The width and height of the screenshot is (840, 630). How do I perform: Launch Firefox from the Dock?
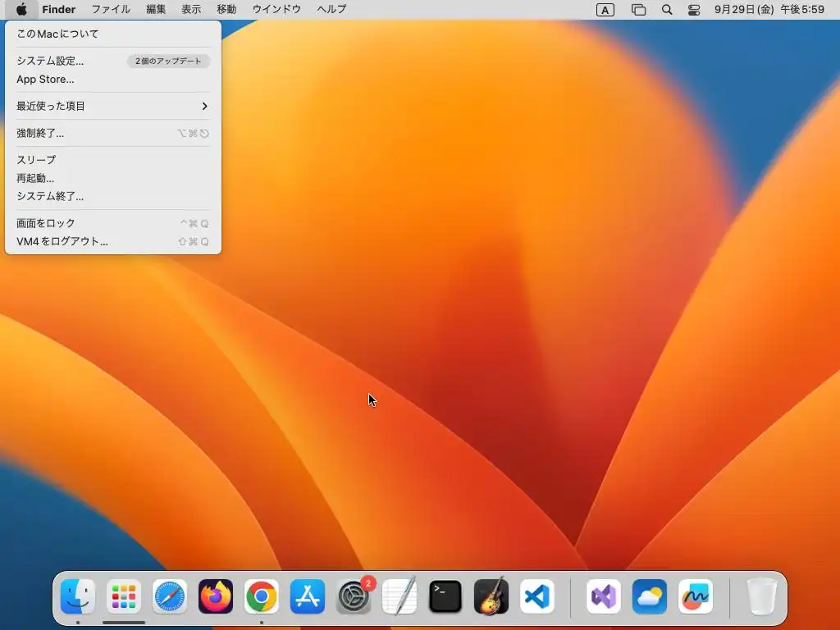pos(216,596)
